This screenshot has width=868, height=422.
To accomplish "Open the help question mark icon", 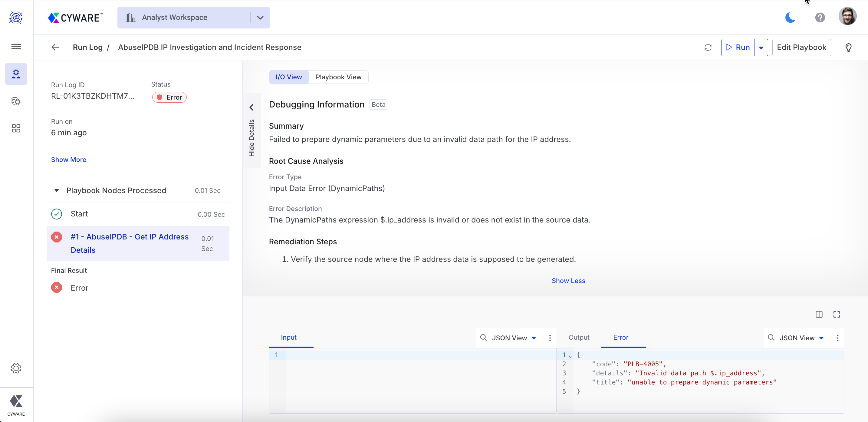I will (820, 18).
